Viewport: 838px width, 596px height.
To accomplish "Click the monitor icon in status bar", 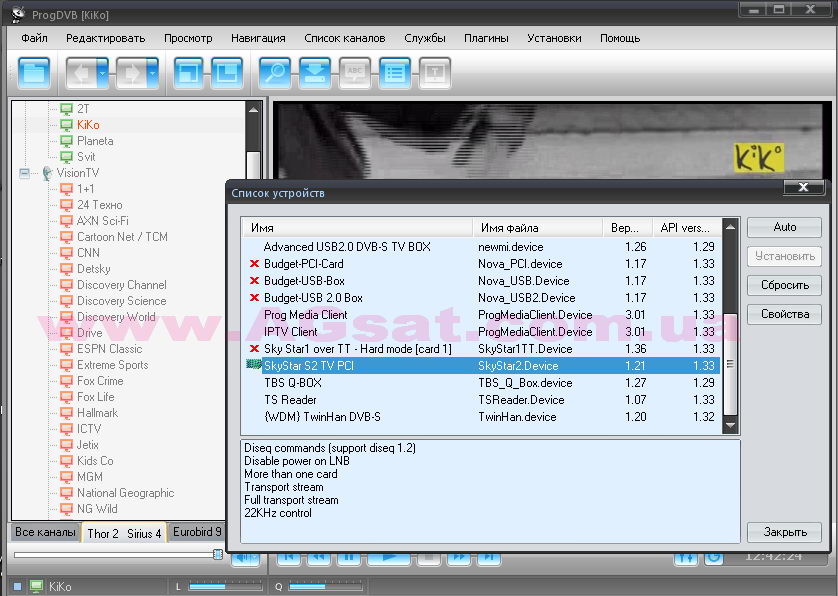I will coord(36,587).
